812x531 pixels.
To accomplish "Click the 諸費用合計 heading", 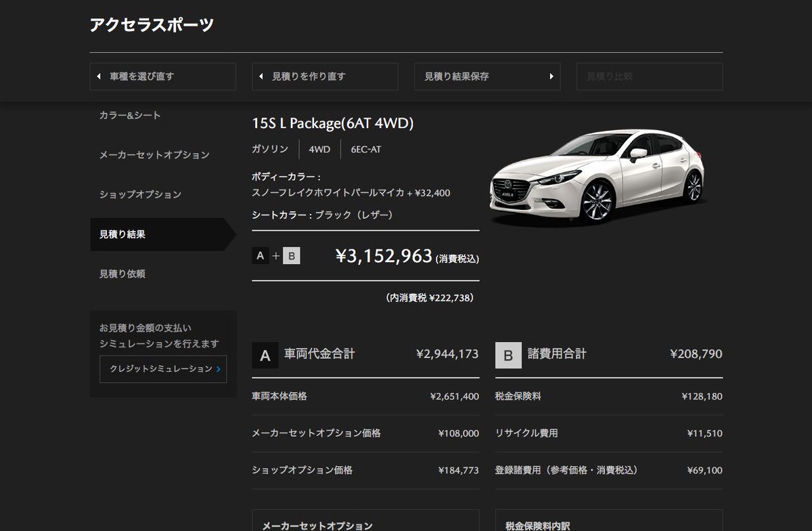I will (x=557, y=354).
